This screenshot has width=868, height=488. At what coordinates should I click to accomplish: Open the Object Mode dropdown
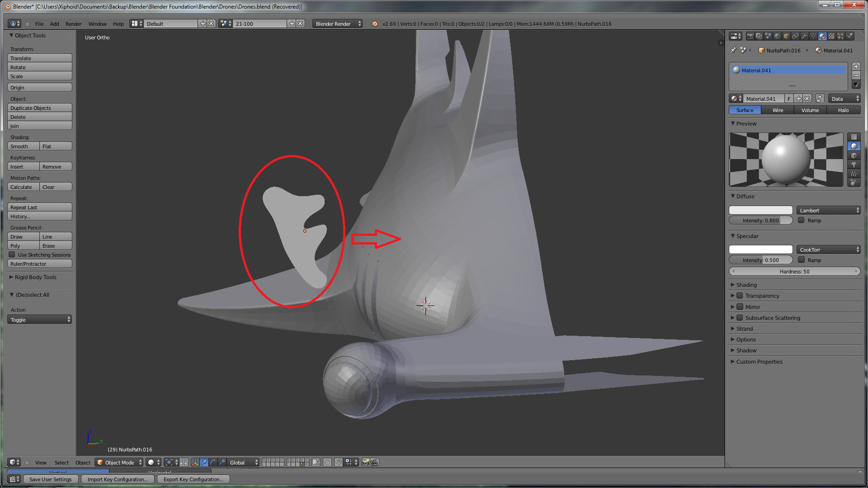pos(119,462)
